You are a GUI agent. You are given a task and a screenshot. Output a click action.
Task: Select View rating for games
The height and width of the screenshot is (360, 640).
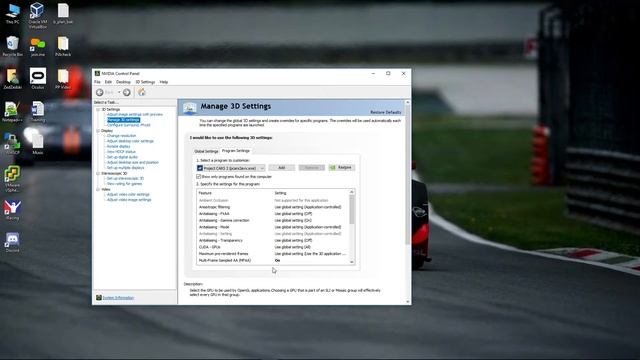pos(124,184)
